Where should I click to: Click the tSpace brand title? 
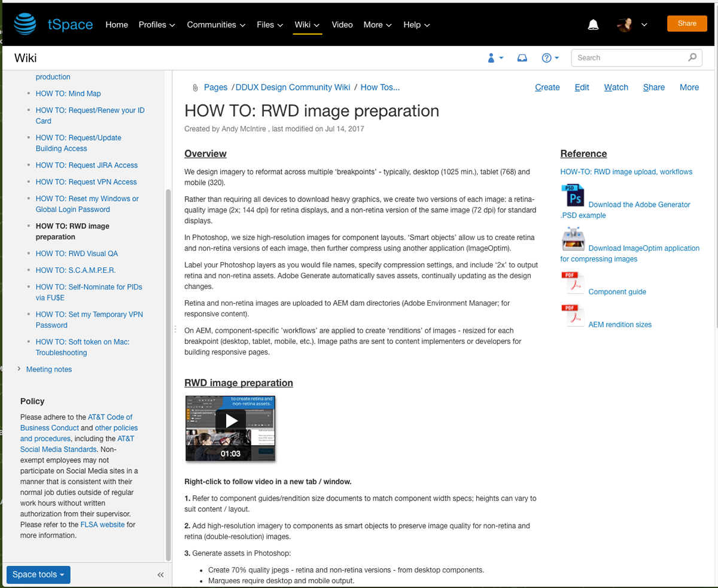click(x=70, y=25)
